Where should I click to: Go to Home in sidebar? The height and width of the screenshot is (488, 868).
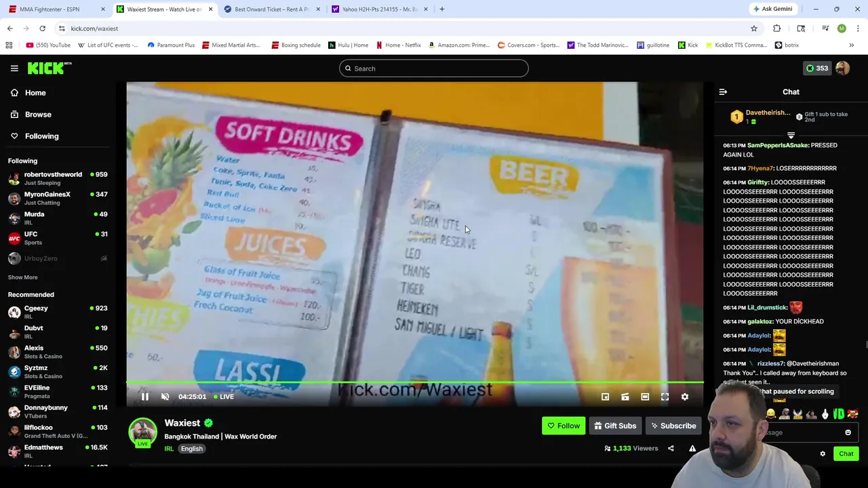tap(28, 93)
